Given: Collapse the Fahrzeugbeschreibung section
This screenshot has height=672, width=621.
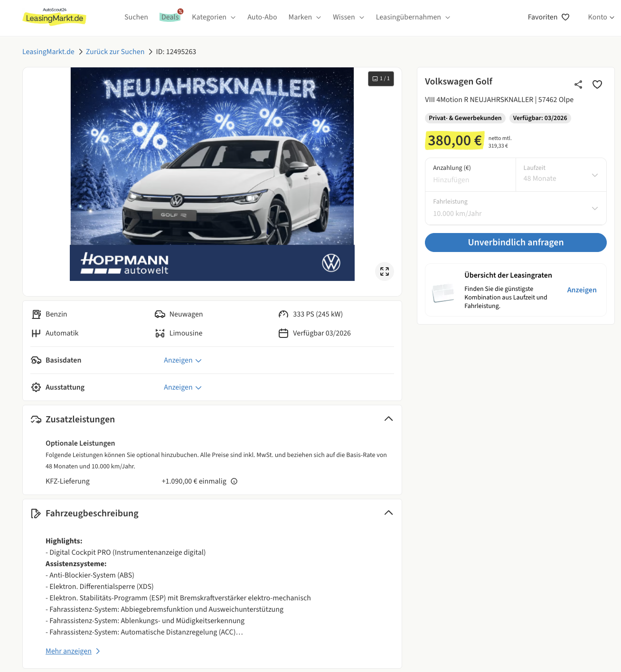Looking at the screenshot, I should pos(388,513).
